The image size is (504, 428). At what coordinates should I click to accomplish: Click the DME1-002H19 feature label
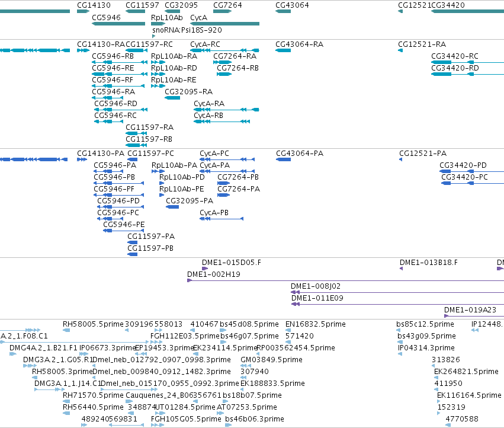click(214, 274)
